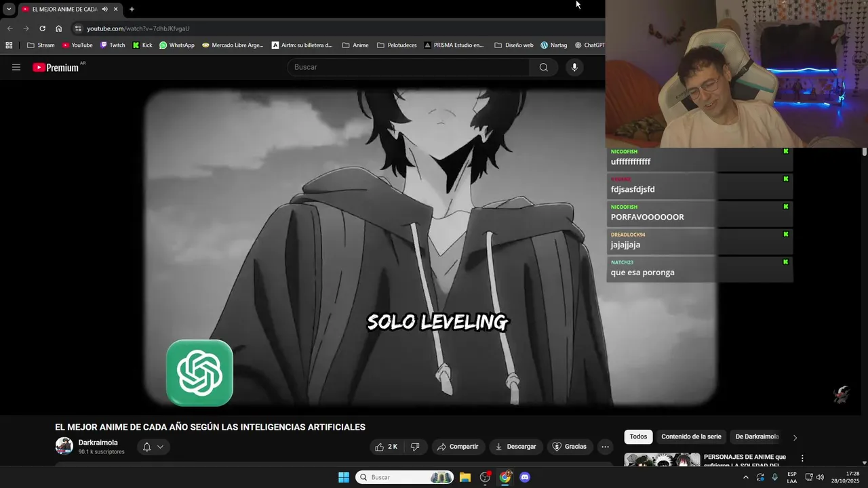Open ESP LAA language switcher
The height and width of the screenshot is (488, 868).
point(792,477)
